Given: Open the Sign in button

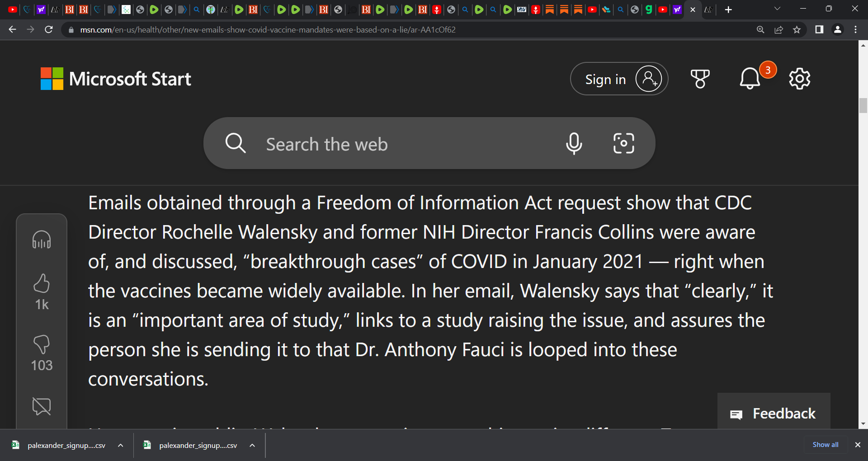Looking at the screenshot, I should pyautogui.click(x=619, y=79).
